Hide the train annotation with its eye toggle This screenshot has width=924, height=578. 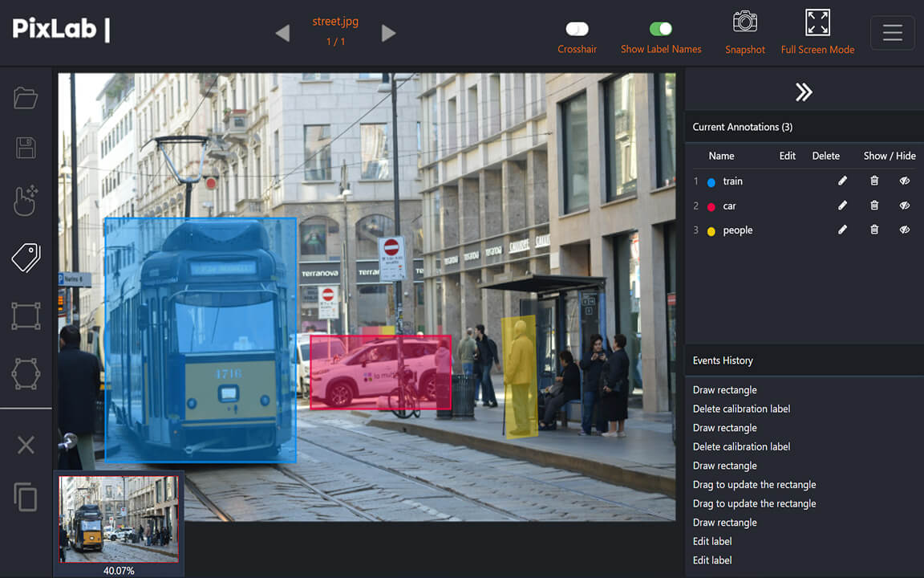pyautogui.click(x=905, y=181)
